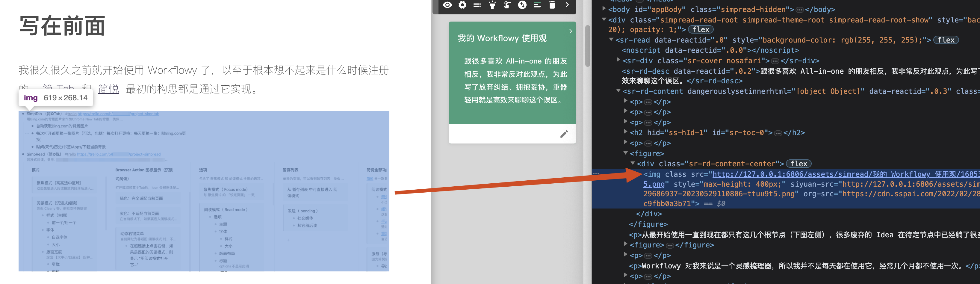Viewport: 980px width, 284px height.
Task: Click the touch gesture icon in the toolbar
Action: pos(507,5)
